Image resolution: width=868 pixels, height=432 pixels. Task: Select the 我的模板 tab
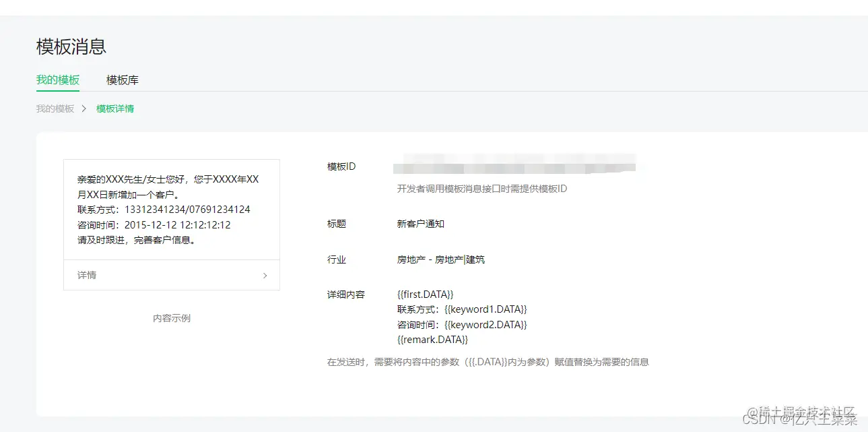pos(57,80)
